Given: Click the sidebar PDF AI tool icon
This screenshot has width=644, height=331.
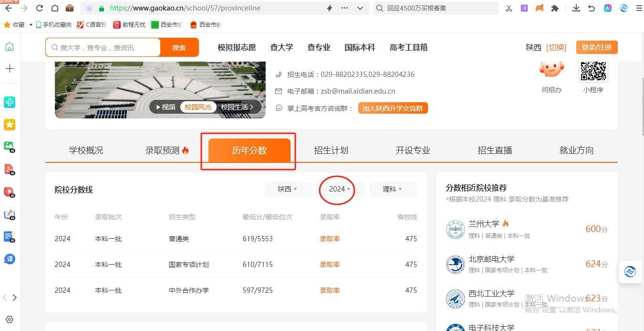Looking at the screenshot, I should pyautogui.click(x=10, y=169).
